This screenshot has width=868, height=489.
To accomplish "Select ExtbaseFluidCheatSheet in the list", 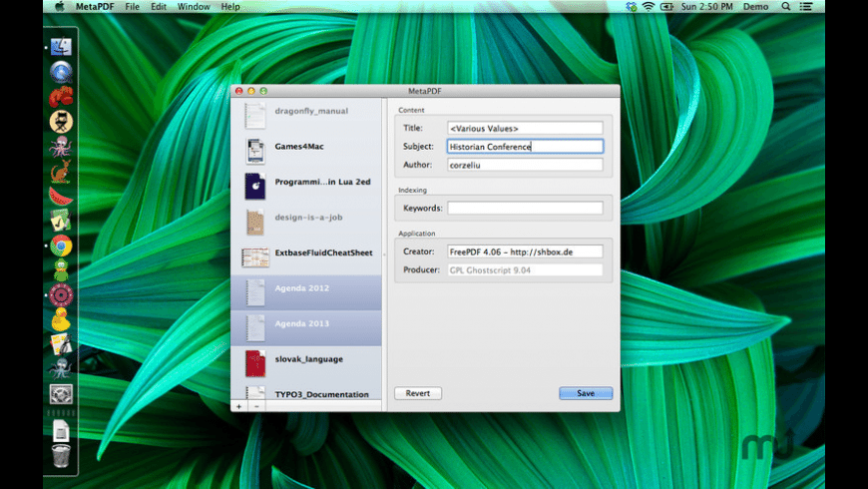I will point(306,256).
